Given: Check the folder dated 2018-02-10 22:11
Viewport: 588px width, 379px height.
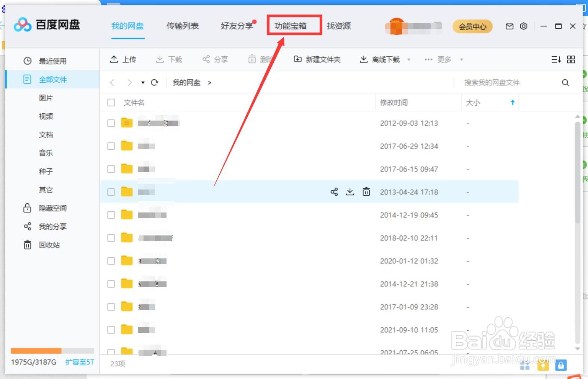Looking at the screenshot, I should (x=111, y=238).
